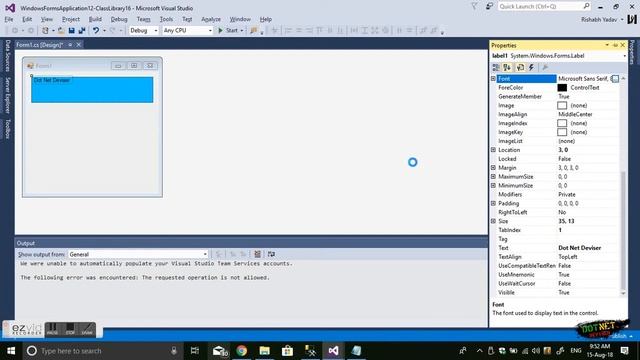The width and height of the screenshot is (640, 360).
Task: Open the notifications flag icon
Action: click(x=474, y=7)
